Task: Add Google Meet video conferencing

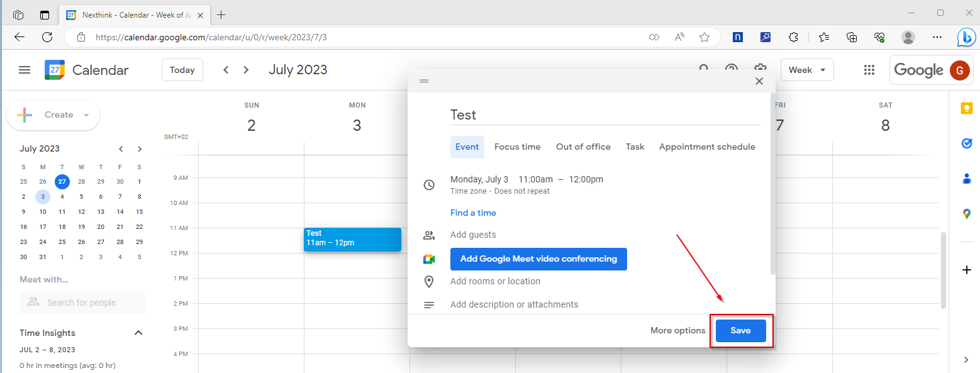Action: (x=538, y=259)
